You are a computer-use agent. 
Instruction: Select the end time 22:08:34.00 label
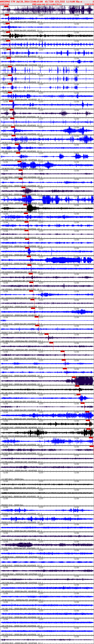[x=89, y=4]
